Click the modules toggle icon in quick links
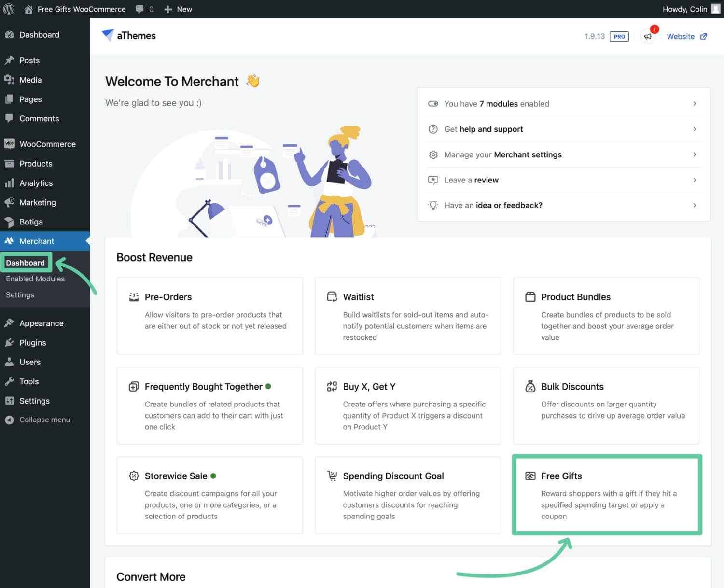 pyautogui.click(x=433, y=104)
